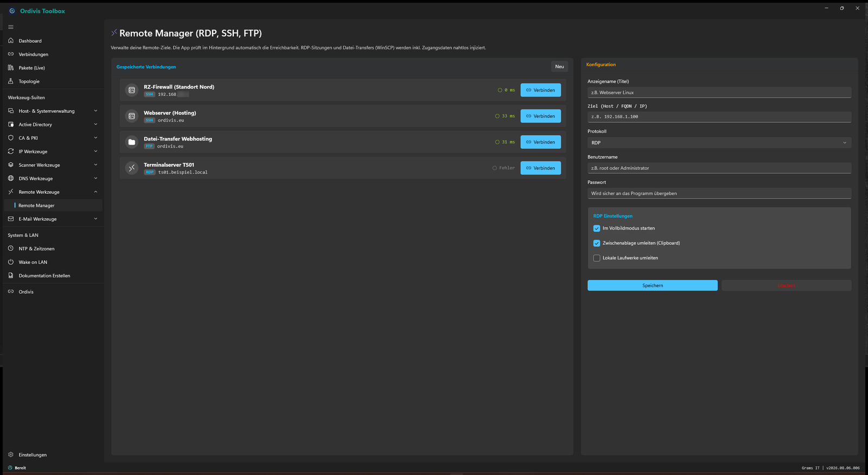Click the Active Directory icon

click(11, 124)
